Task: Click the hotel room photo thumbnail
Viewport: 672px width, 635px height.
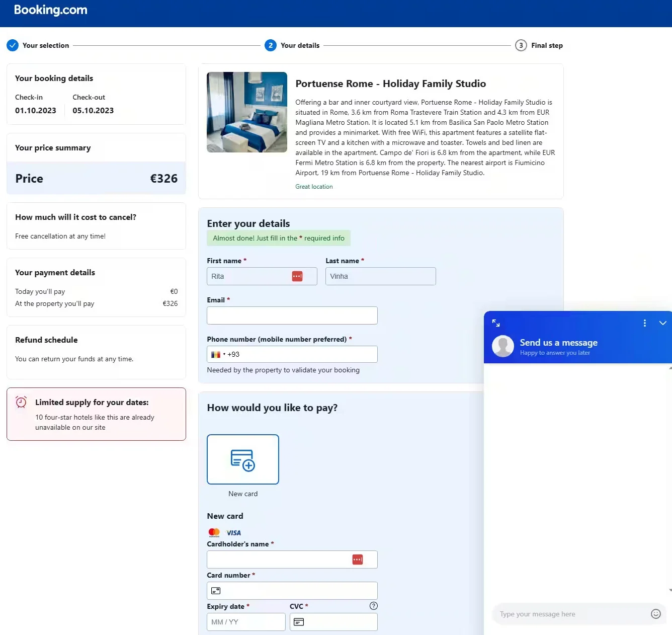Action: point(246,112)
